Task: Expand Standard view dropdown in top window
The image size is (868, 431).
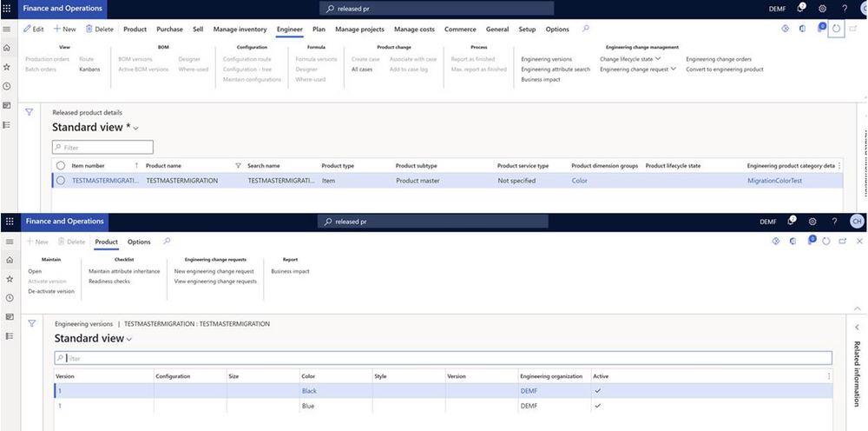Action: pos(136,129)
